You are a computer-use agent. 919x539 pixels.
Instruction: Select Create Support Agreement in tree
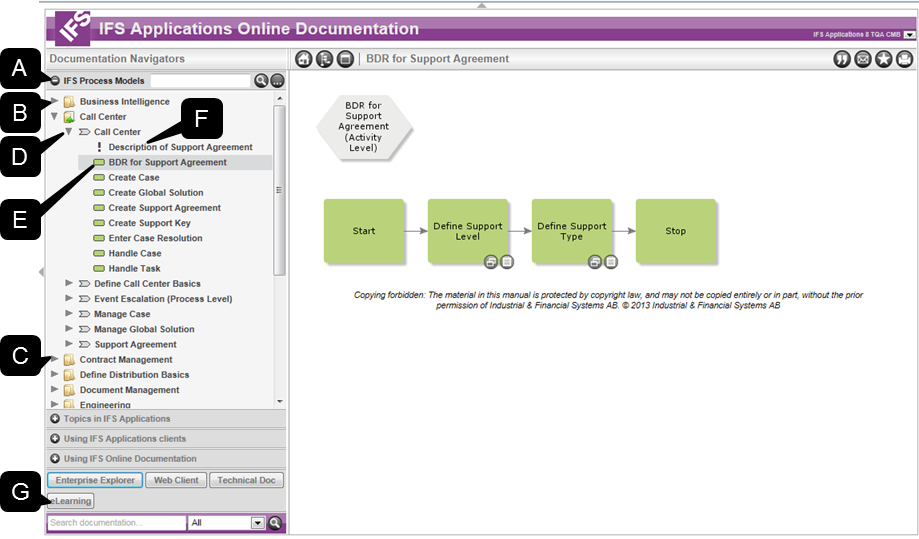[164, 208]
